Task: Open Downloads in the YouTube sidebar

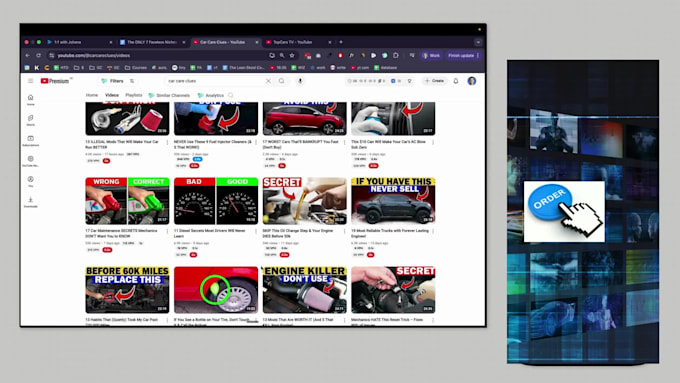Action: [30, 202]
